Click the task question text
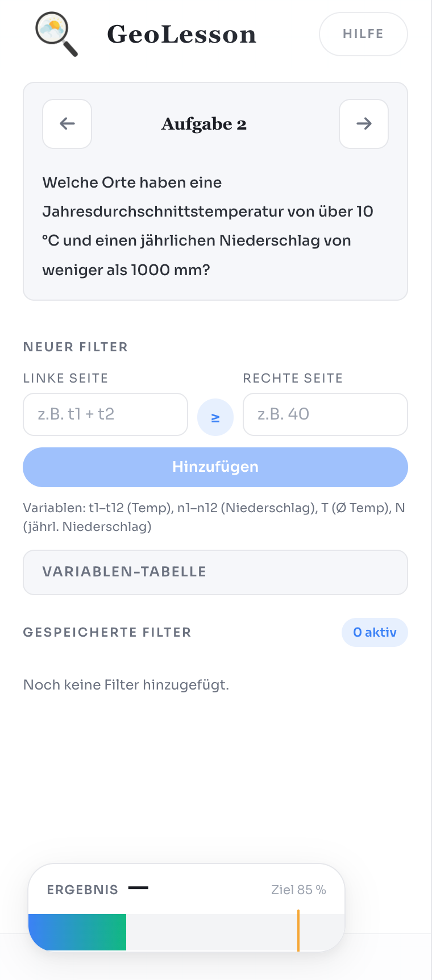Image resolution: width=432 pixels, height=980 pixels. tap(207, 226)
